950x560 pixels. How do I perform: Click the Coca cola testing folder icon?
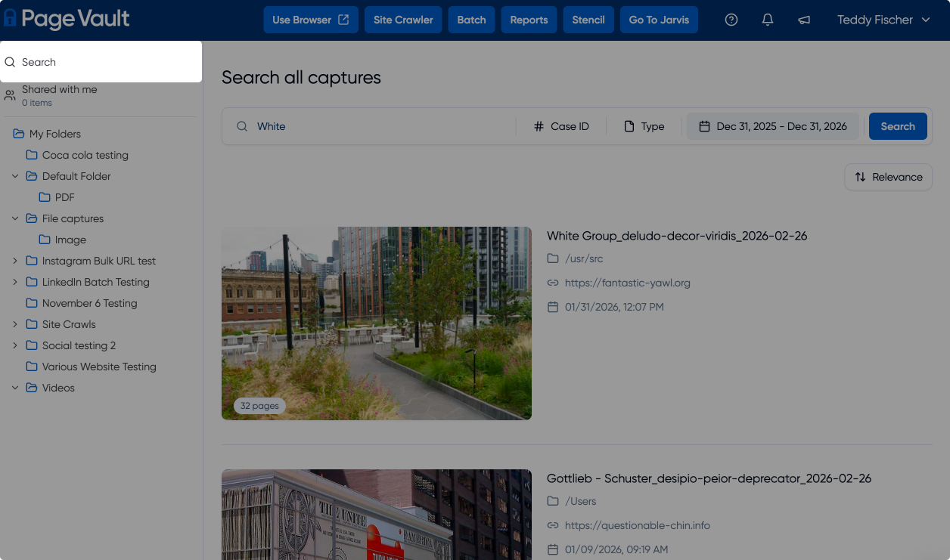(x=32, y=155)
